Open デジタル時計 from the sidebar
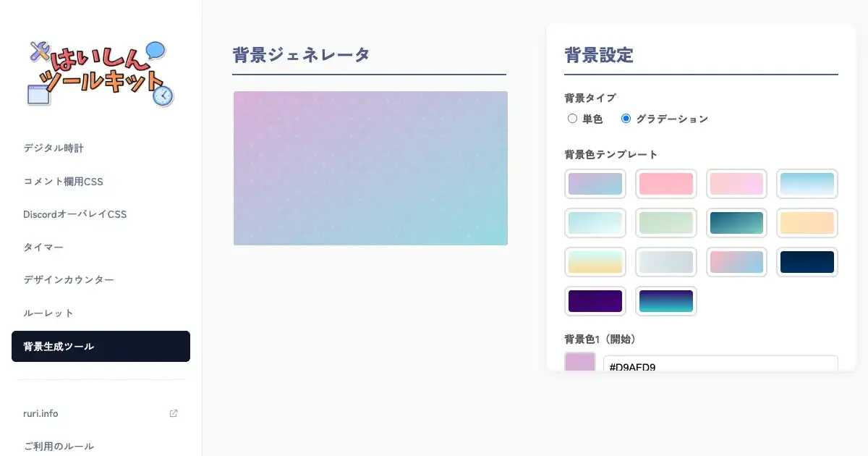Viewport: 868px width, 456px height. (54, 148)
